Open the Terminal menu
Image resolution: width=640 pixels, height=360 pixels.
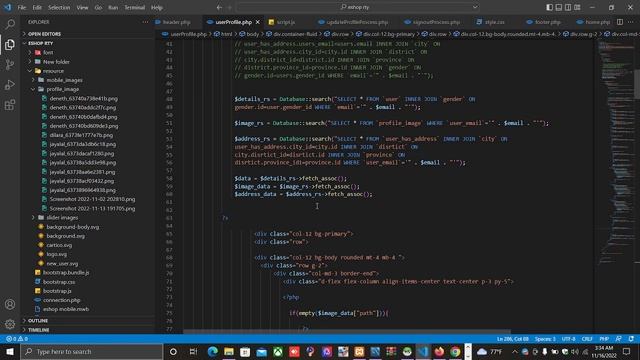tap(134, 7)
